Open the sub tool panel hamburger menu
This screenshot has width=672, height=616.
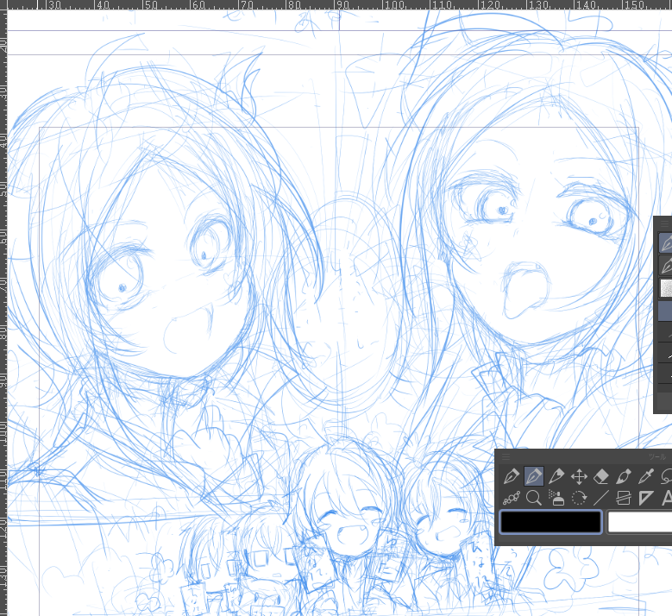point(665,223)
